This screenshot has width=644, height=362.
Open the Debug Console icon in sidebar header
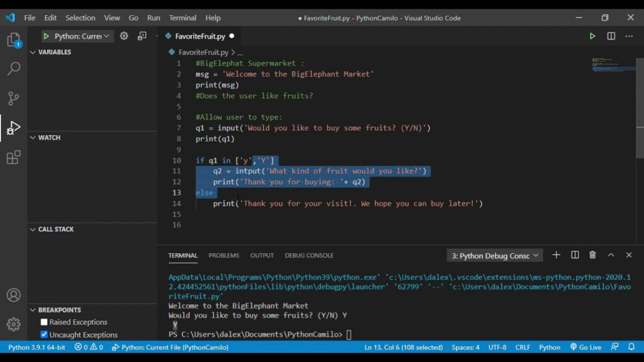(142, 36)
